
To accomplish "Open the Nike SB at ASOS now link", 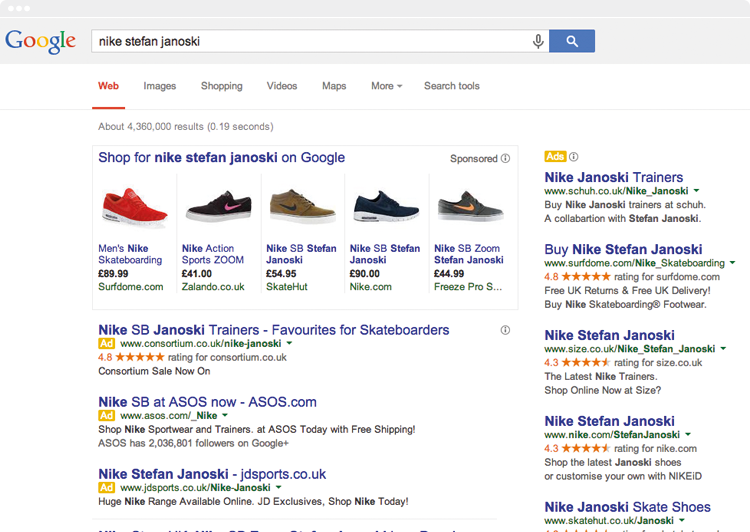I will coord(207,402).
